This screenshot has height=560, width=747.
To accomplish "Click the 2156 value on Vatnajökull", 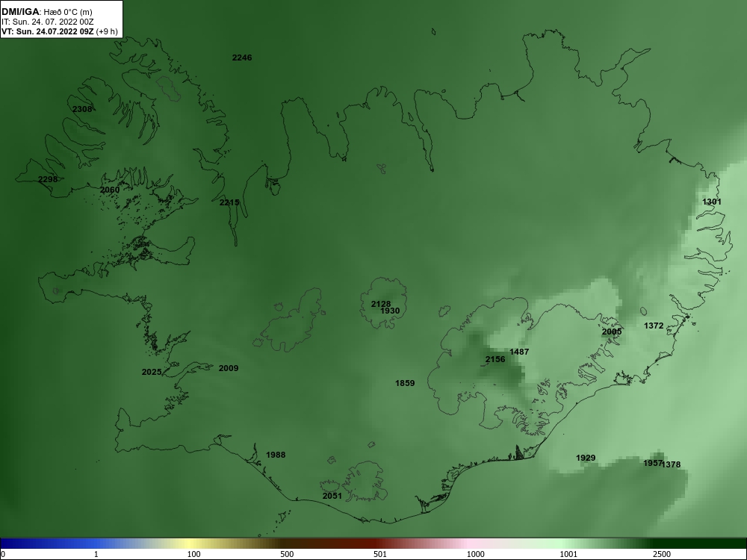I will pyautogui.click(x=495, y=359).
